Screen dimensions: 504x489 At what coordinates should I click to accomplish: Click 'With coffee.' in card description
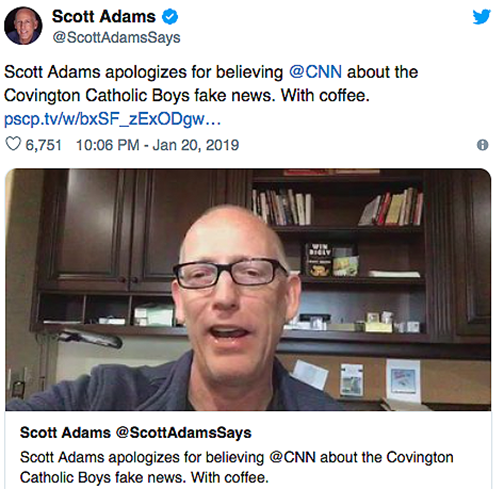tap(230, 478)
